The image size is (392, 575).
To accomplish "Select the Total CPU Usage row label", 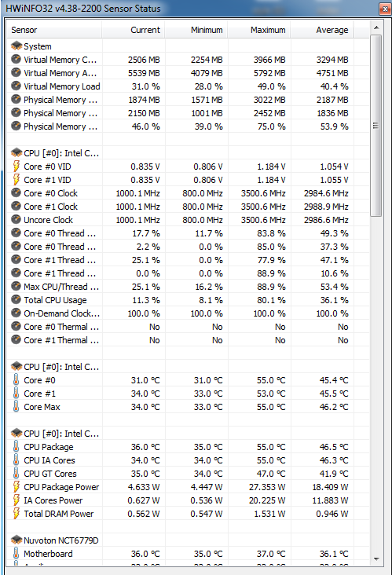I will coord(55,300).
